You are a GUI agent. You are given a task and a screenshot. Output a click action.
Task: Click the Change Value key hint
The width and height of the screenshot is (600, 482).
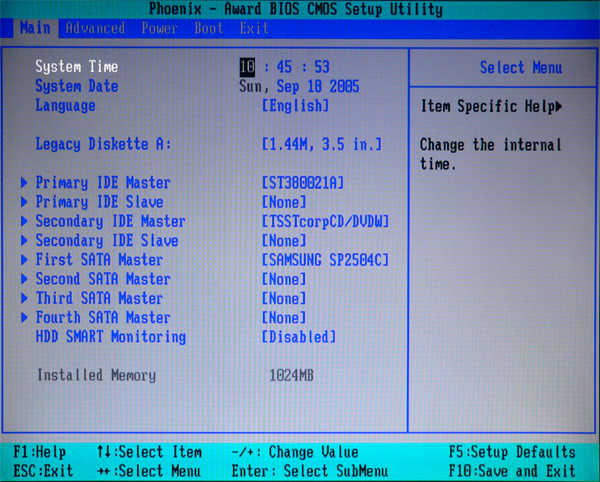click(x=295, y=452)
